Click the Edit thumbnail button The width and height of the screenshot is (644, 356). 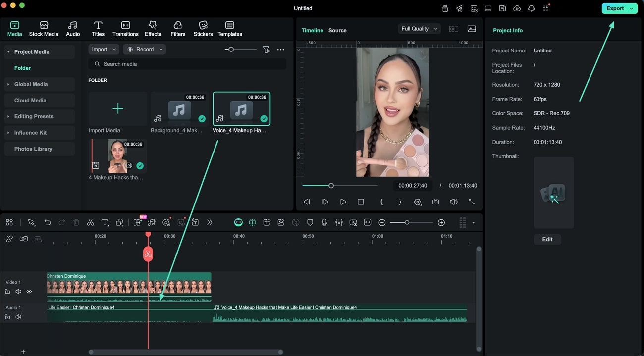[x=547, y=239]
